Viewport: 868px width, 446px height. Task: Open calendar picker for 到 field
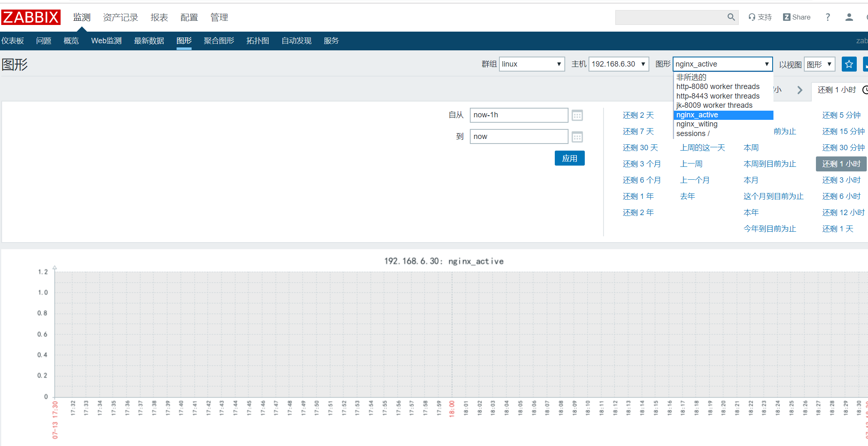pos(577,137)
